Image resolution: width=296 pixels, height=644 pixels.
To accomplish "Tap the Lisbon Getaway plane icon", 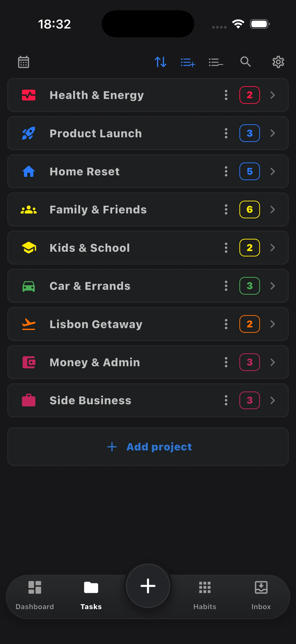I will [x=29, y=324].
